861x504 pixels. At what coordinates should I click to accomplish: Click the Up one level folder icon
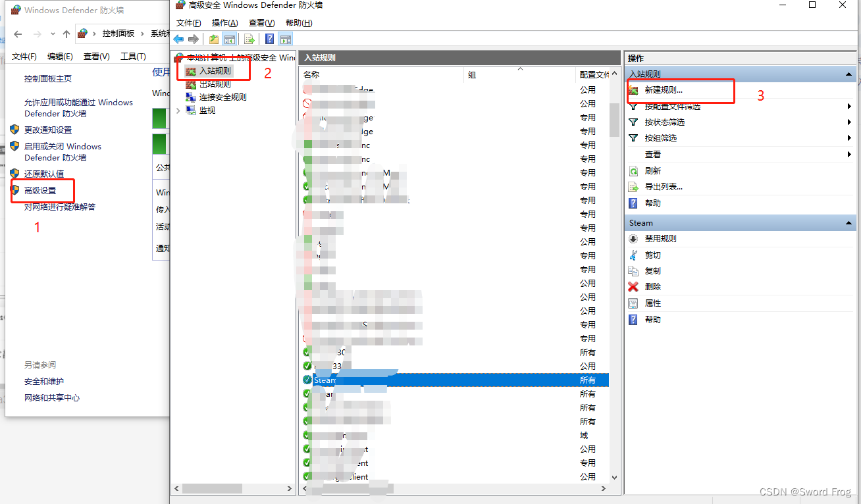(x=214, y=39)
